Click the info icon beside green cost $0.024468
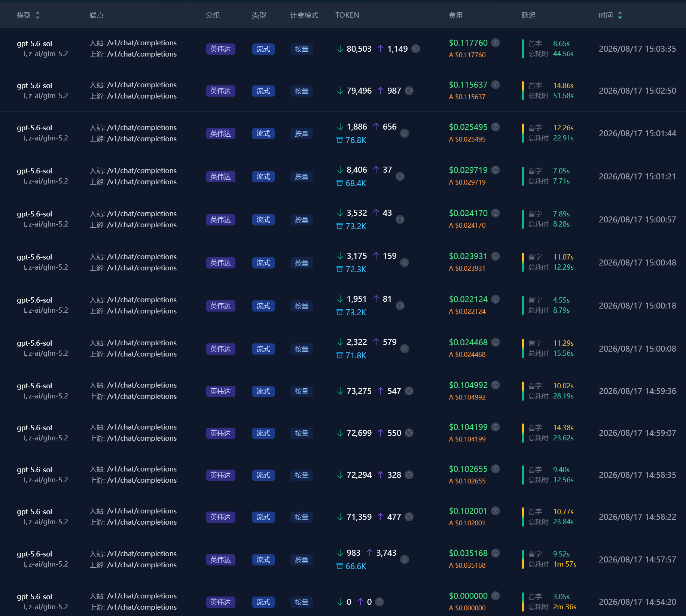The height and width of the screenshot is (616, 686). (x=496, y=342)
